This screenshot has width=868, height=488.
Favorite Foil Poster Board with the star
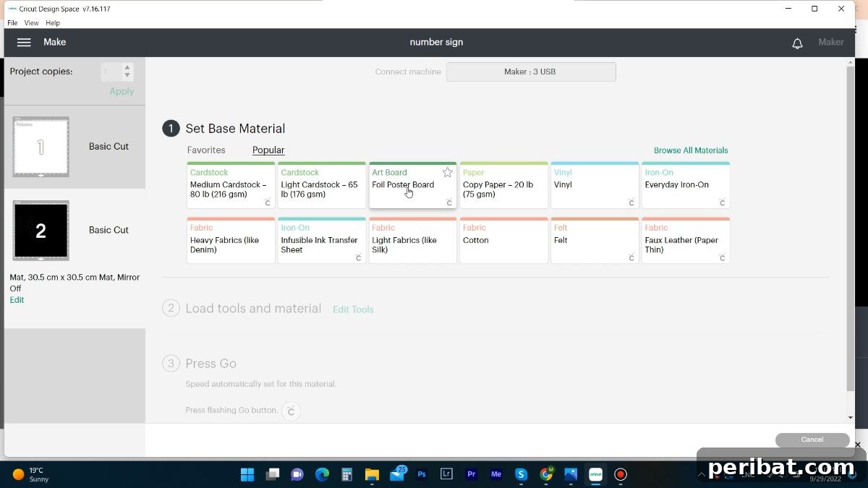pos(447,172)
